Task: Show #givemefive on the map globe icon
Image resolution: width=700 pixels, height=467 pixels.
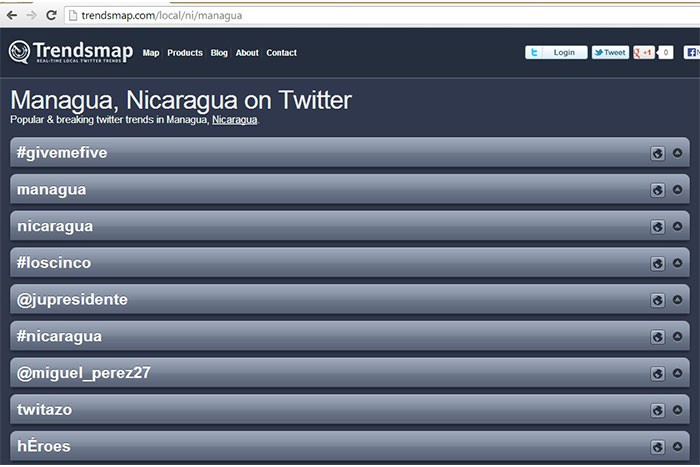Action: [657, 154]
